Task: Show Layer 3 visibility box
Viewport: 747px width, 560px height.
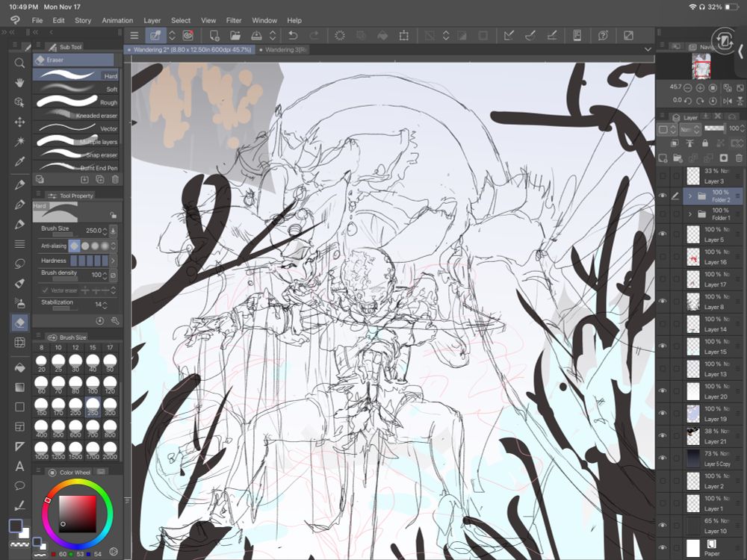Action: click(x=663, y=176)
